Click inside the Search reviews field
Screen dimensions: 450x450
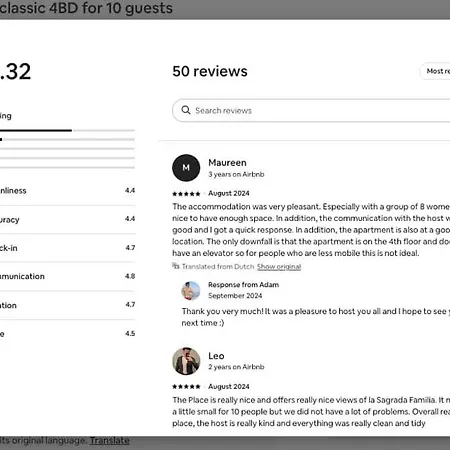[x=311, y=110]
